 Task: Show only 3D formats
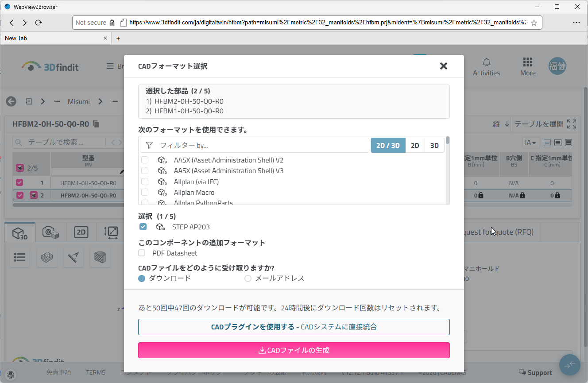click(x=434, y=145)
